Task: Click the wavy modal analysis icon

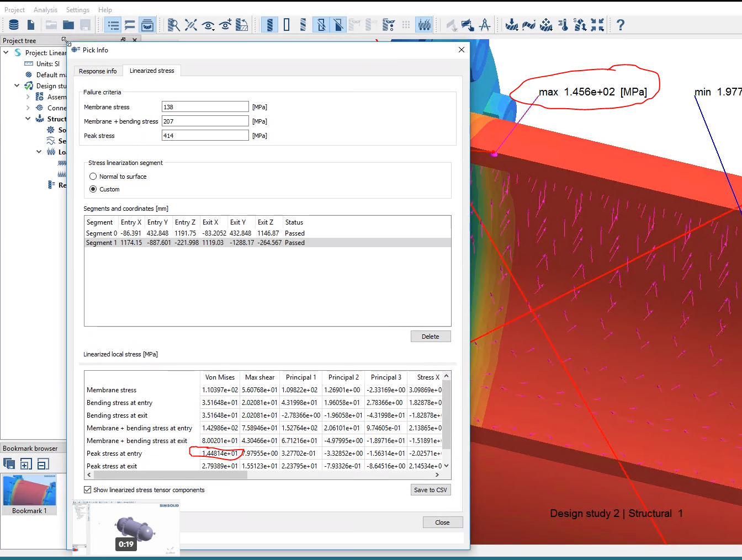Action: (529, 25)
